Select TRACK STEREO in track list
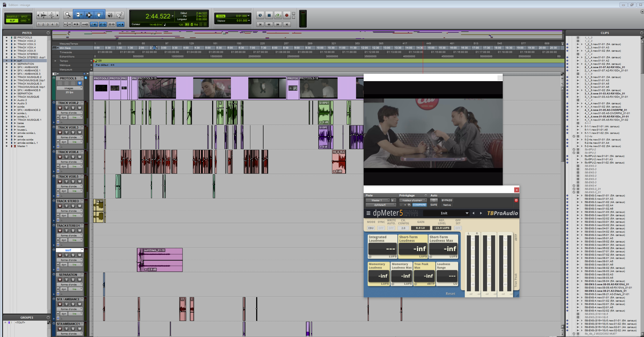Image resolution: width=644 pixels, height=337 pixels. [27, 54]
